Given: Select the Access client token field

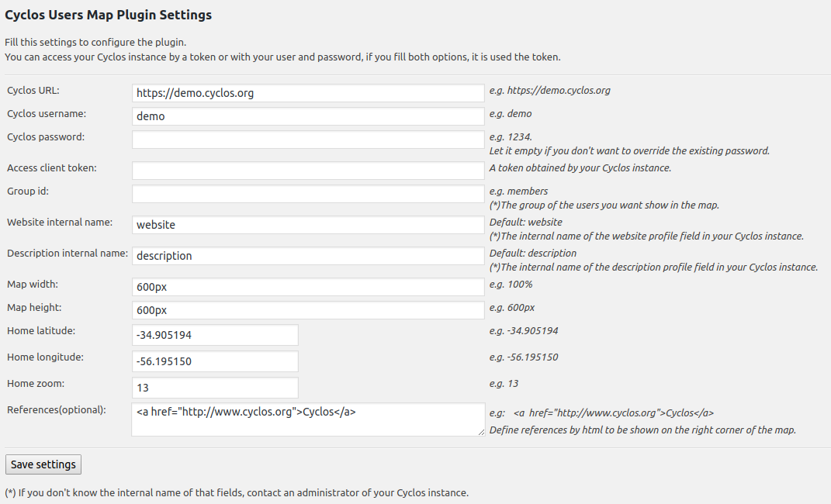Looking at the screenshot, I should 308,171.
